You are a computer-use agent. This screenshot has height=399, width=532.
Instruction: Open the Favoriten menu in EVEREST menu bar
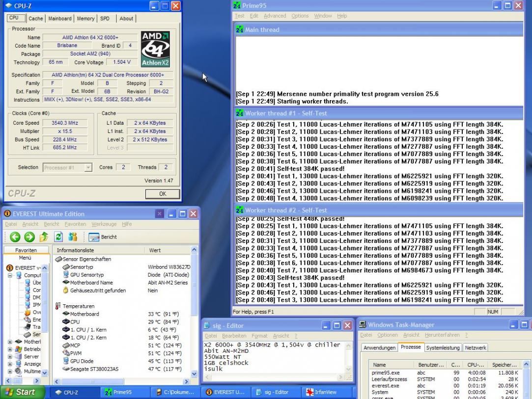75,224
